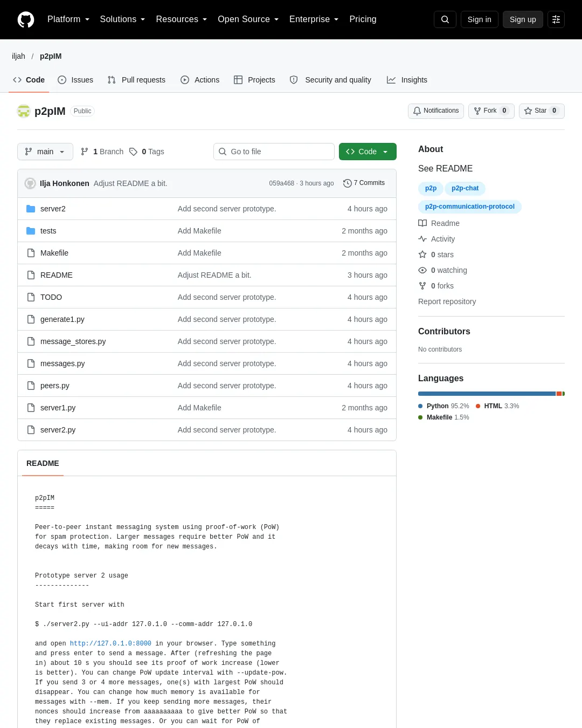This screenshot has height=728, width=582.
Task: Expand the Enterprise menu
Action: click(x=314, y=19)
